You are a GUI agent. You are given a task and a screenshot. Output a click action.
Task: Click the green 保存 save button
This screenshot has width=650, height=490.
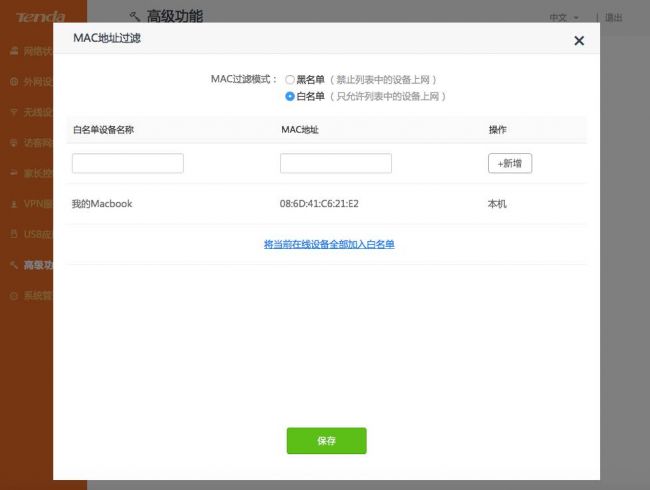pyautogui.click(x=327, y=441)
